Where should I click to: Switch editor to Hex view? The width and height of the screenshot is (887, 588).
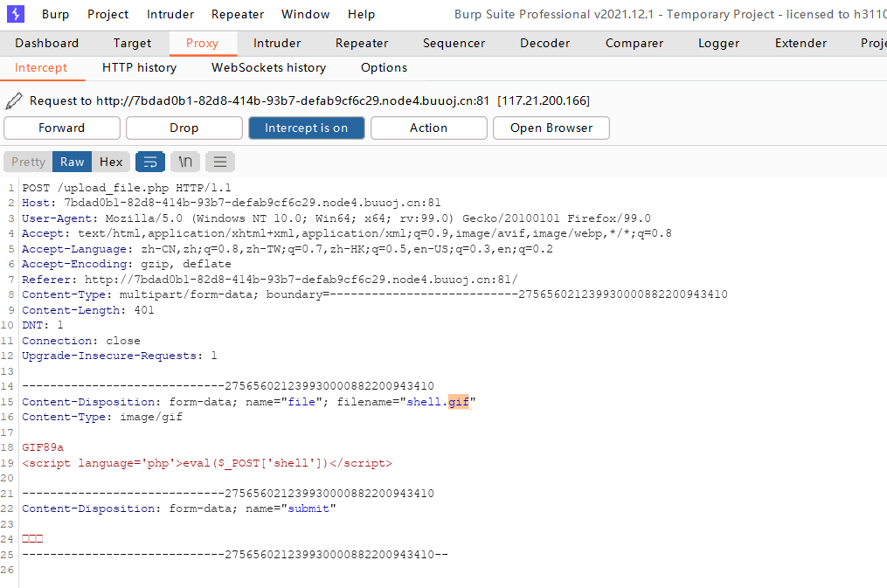point(111,162)
